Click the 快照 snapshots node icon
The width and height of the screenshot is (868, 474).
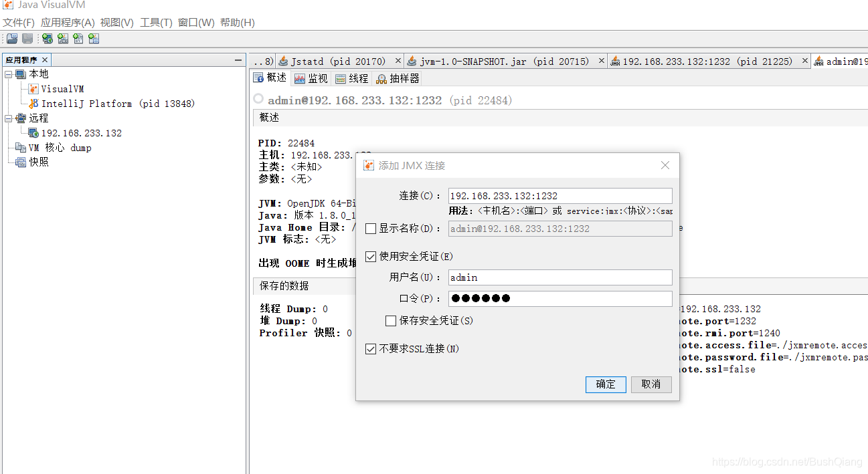click(x=21, y=162)
